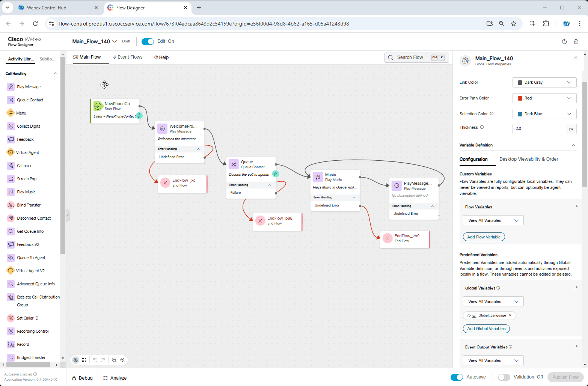Undo the last canvas action

coord(95,360)
